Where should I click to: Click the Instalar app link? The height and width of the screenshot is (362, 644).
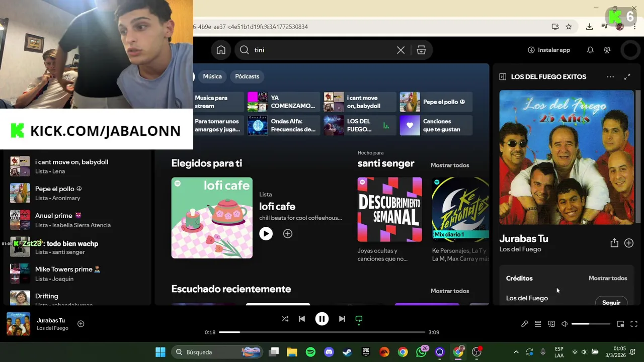(549, 50)
